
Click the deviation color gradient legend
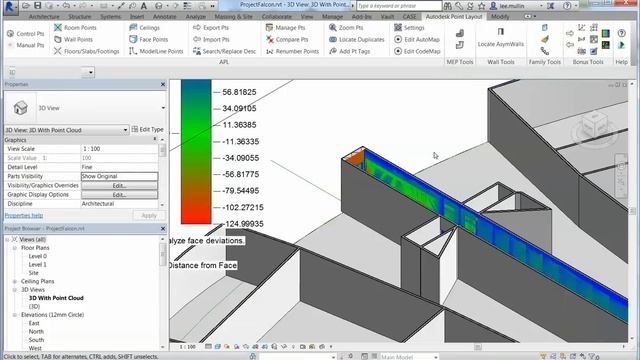click(196, 151)
